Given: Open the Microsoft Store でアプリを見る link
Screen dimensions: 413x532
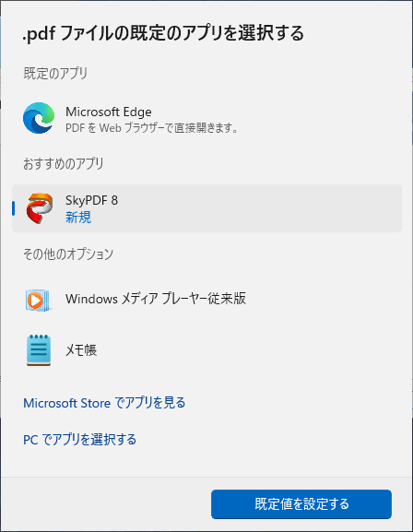Looking at the screenshot, I should [x=104, y=403].
